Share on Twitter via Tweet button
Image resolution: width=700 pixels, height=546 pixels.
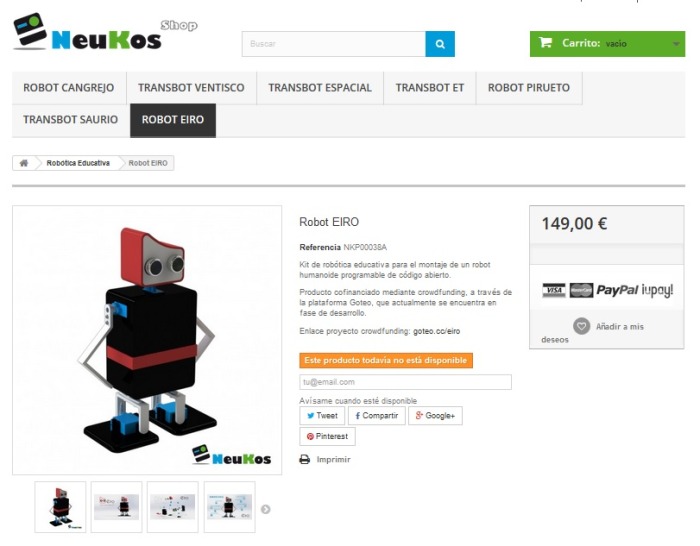click(x=322, y=416)
